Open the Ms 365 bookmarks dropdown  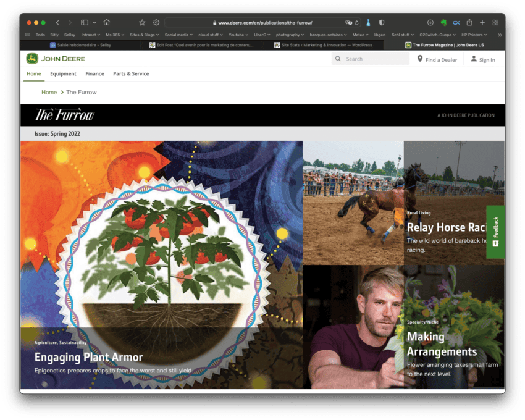coord(115,35)
